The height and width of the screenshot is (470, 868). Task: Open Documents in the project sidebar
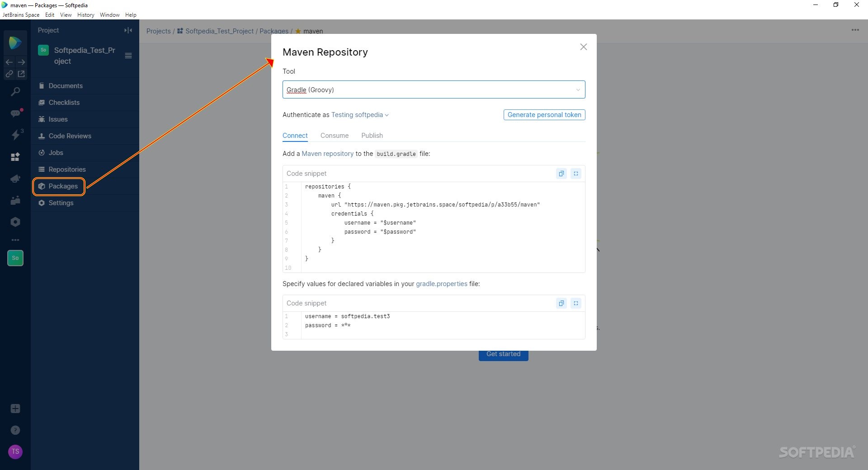[x=85, y=86]
